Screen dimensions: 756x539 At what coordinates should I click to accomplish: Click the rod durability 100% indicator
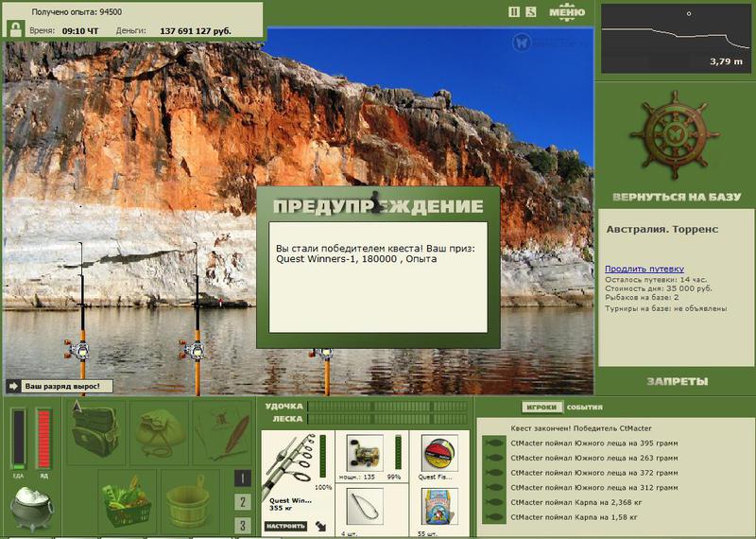[323, 487]
